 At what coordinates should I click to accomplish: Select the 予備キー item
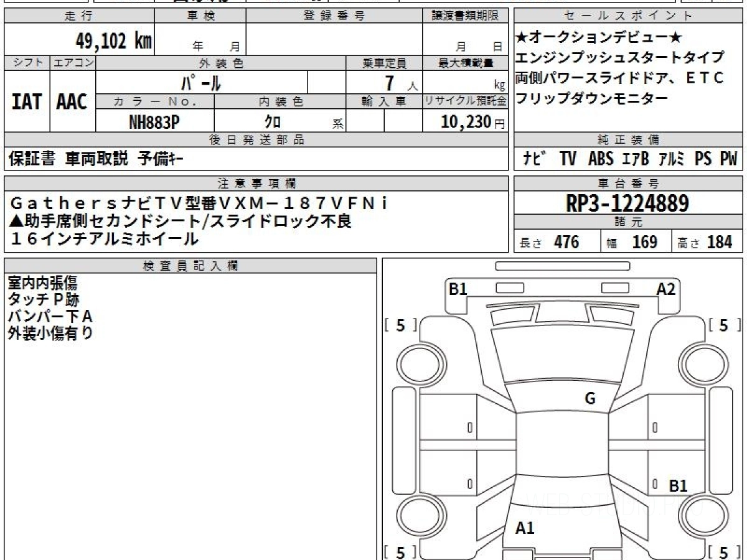click(161, 159)
